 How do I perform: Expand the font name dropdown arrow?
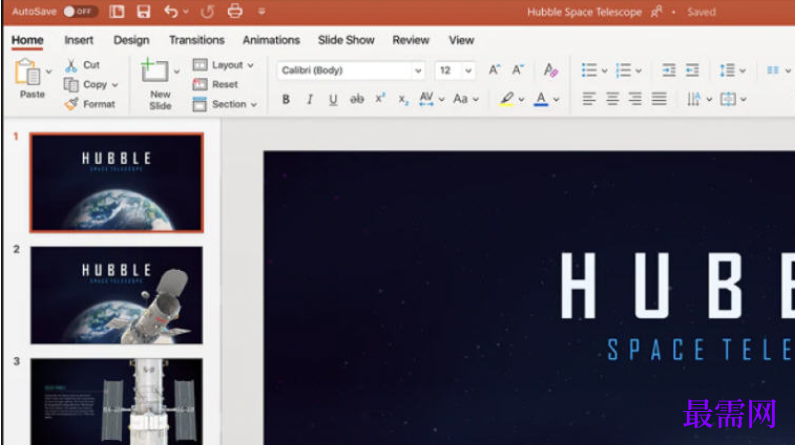tap(418, 71)
